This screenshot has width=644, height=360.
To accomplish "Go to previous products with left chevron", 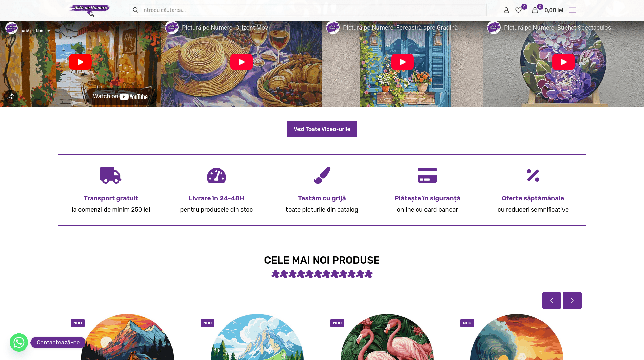I will point(551,300).
